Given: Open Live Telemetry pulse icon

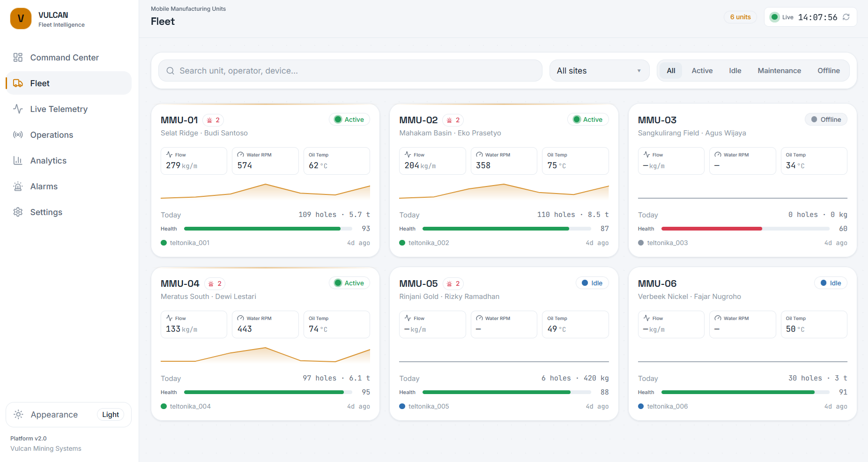Looking at the screenshot, I should click(18, 109).
